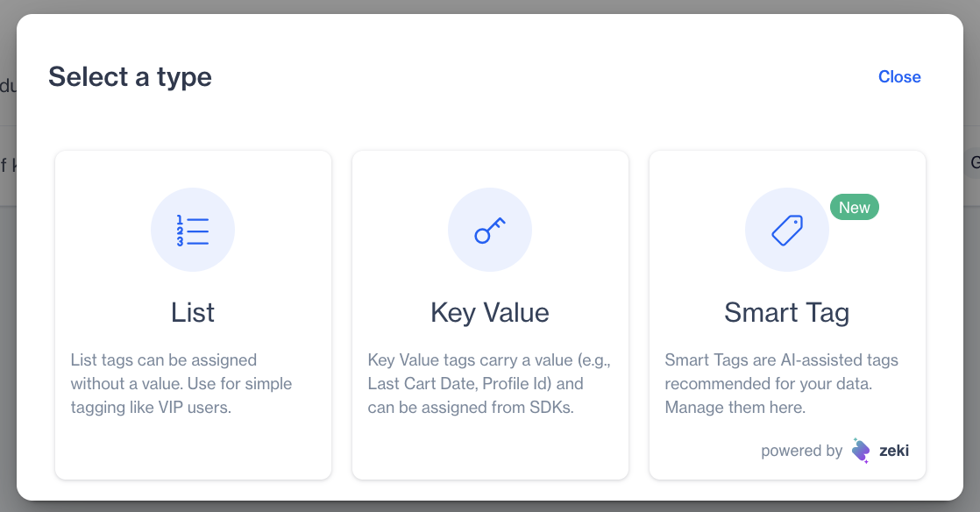The image size is (980, 512).
Task: Click the Smart Tag label icon
Action: [786, 231]
